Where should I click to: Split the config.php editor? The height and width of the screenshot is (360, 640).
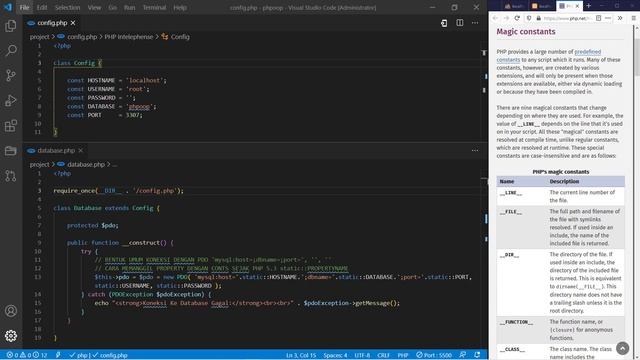coord(460,23)
